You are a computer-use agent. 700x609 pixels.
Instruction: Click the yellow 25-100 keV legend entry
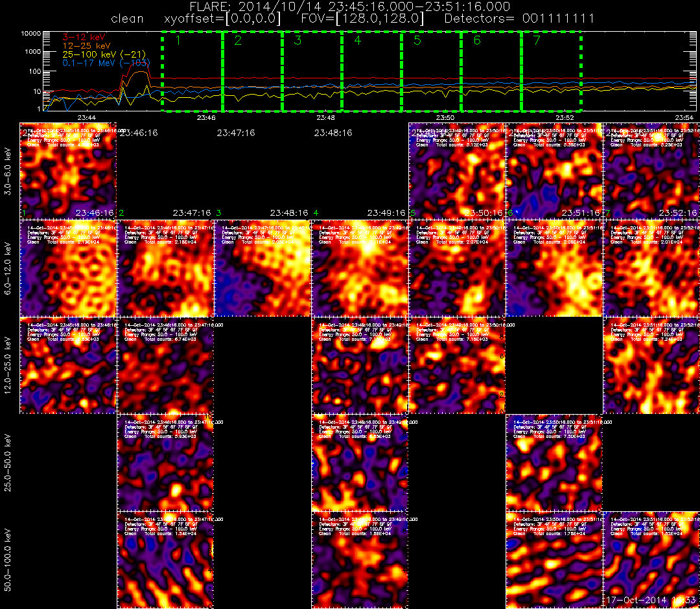tap(104, 54)
